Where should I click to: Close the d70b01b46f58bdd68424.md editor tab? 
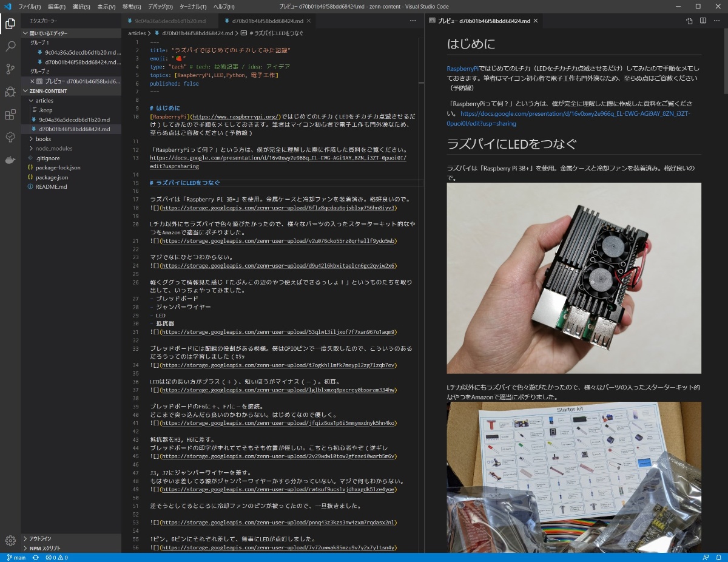click(309, 21)
